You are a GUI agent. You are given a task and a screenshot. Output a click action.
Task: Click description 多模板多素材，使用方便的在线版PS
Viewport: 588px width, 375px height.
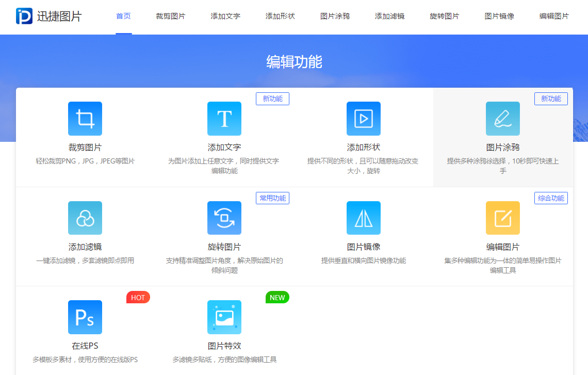(x=85, y=360)
